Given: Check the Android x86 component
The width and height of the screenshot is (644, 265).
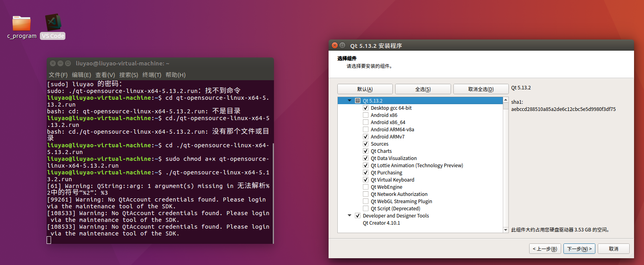Looking at the screenshot, I should pos(366,115).
